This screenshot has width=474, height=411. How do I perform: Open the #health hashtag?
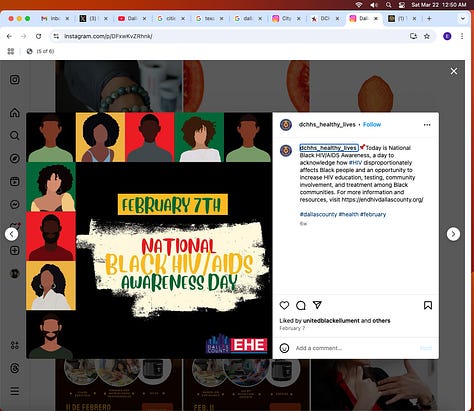click(349, 214)
